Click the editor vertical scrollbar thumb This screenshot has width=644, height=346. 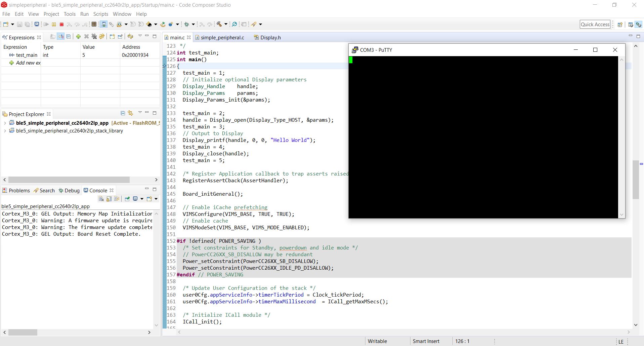[x=636, y=180]
